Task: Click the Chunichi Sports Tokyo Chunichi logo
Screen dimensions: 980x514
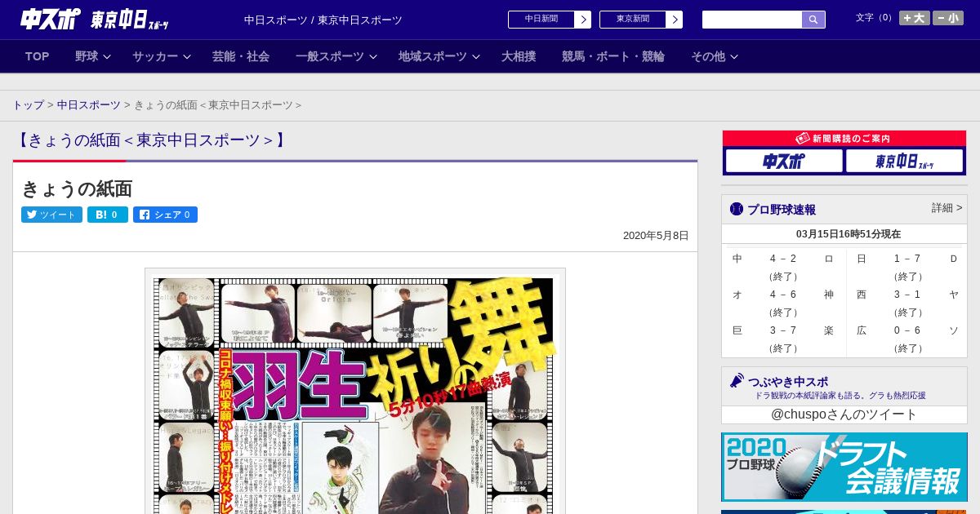Action: [x=95, y=20]
